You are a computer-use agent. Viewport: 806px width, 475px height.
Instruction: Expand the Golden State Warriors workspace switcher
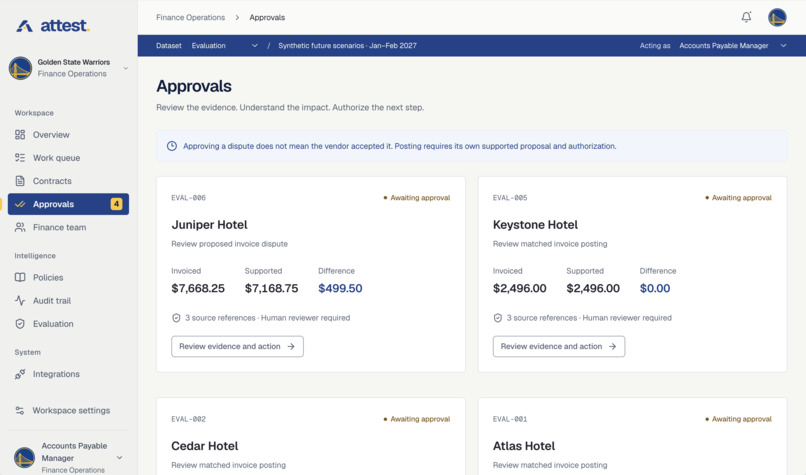125,68
